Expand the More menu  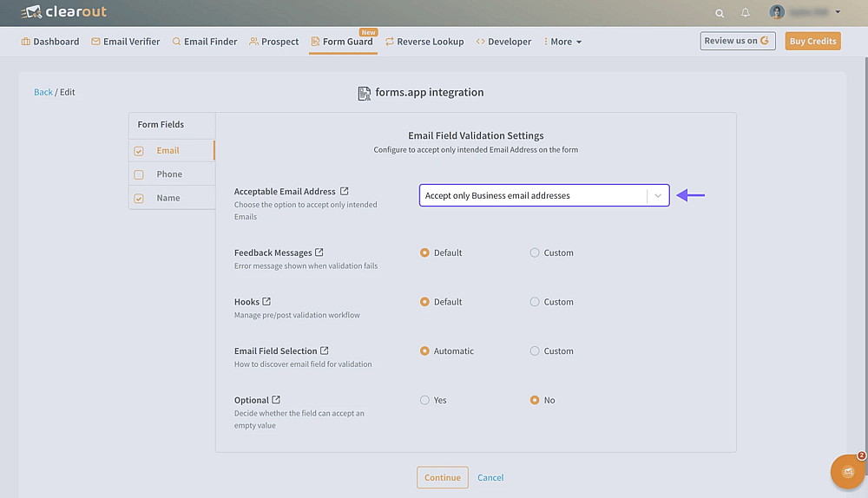click(562, 42)
